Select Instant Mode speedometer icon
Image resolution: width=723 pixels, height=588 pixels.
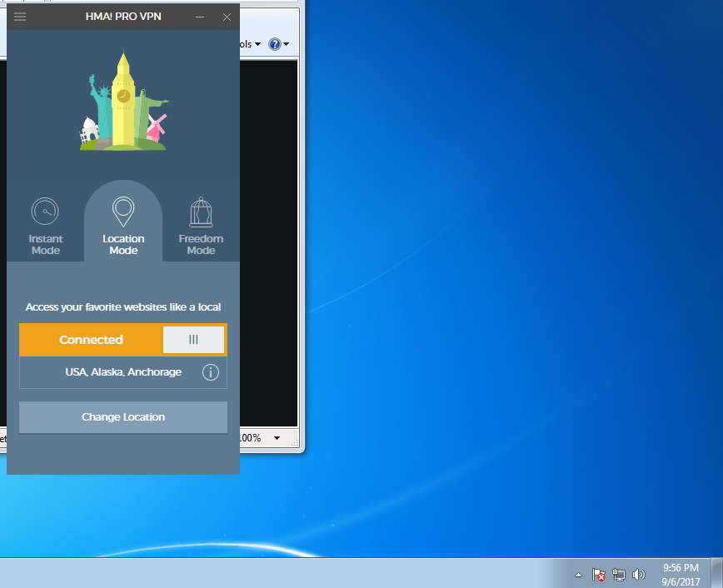point(45,212)
